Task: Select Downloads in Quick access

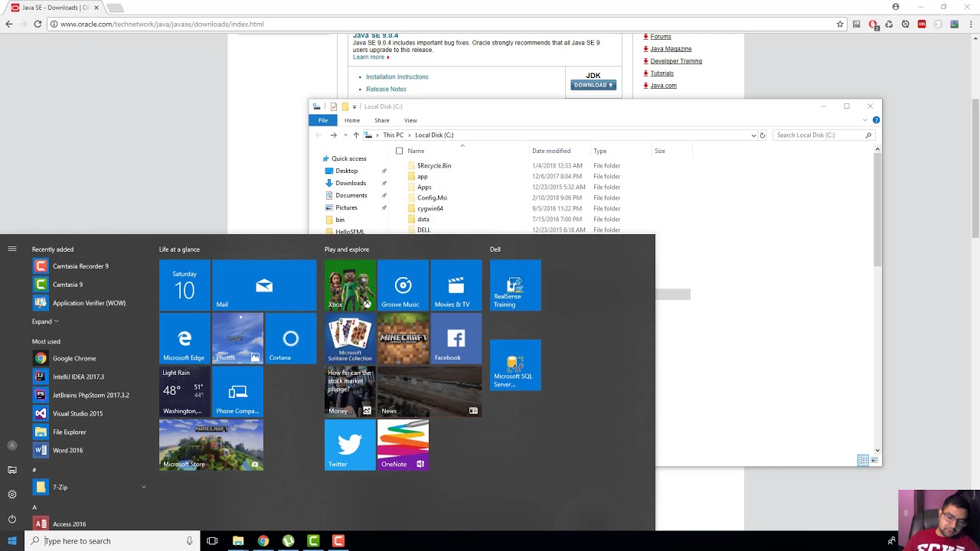Action: pos(351,183)
